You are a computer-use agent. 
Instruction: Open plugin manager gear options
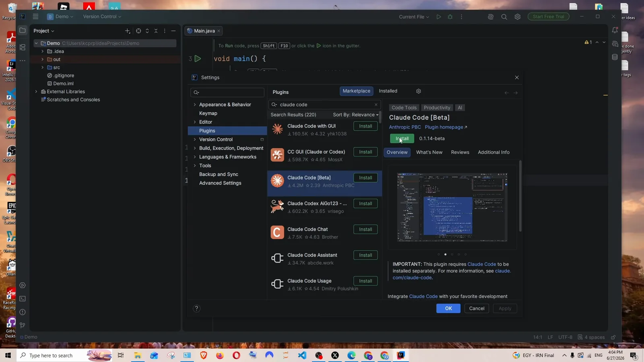[419, 91]
